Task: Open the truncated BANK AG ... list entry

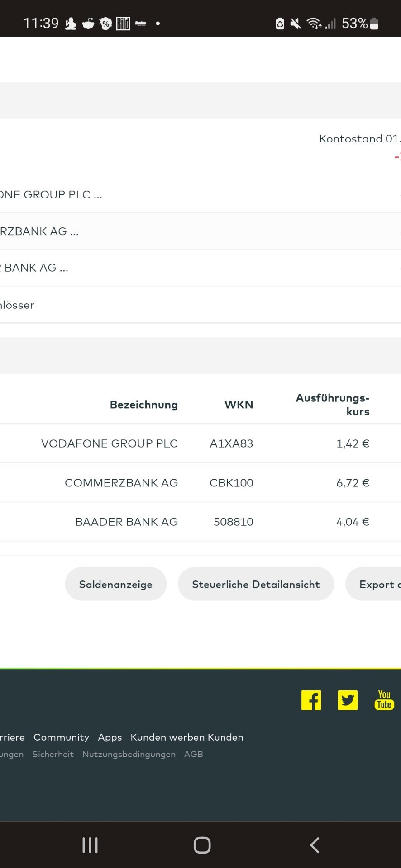Action: pyautogui.click(x=34, y=268)
